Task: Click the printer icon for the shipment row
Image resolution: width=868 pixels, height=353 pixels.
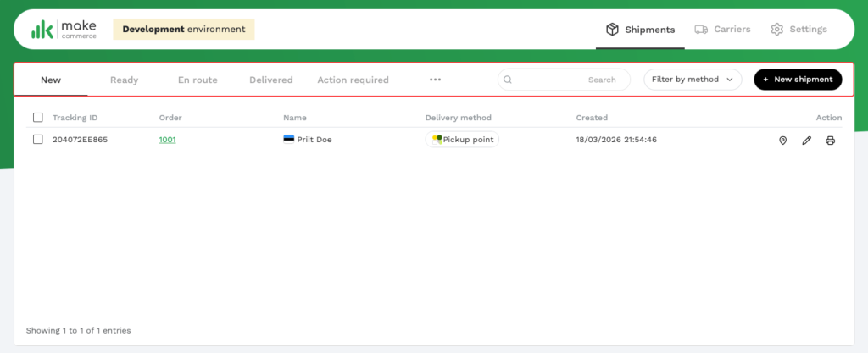Action: (x=830, y=141)
